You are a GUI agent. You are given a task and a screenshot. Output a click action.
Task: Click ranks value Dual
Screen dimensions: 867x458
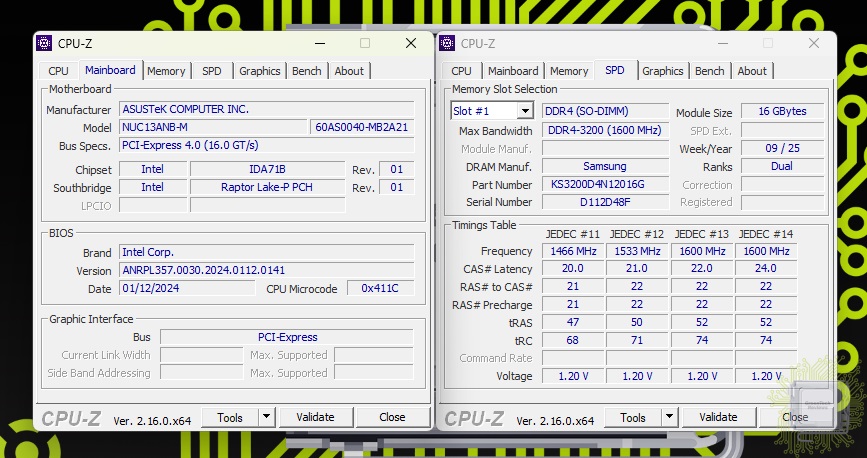click(x=782, y=166)
